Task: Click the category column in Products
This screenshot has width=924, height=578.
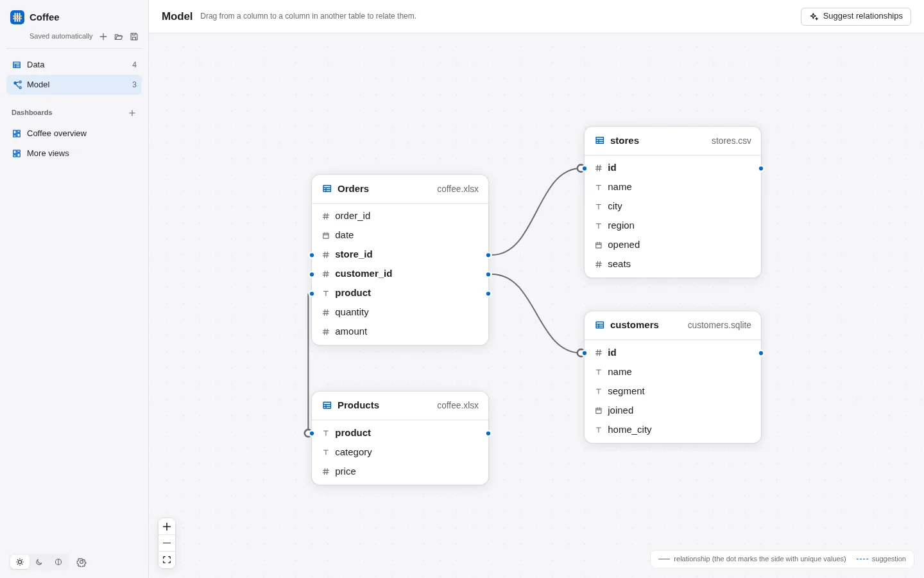Action: (x=400, y=453)
